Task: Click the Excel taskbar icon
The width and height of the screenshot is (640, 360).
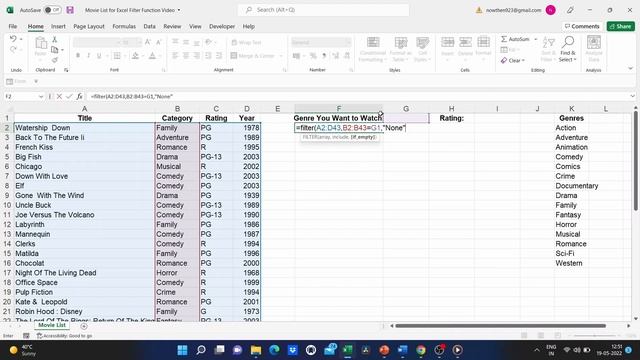Action: [347, 350]
